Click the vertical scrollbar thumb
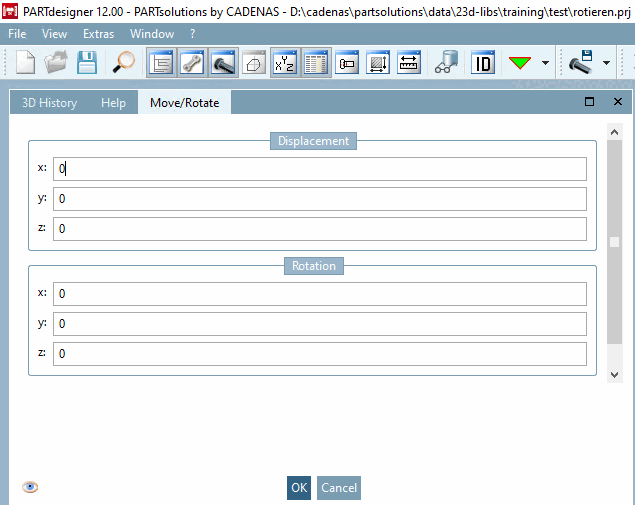Image resolution: width=635 pixels, height=505 pixels. 614,242
